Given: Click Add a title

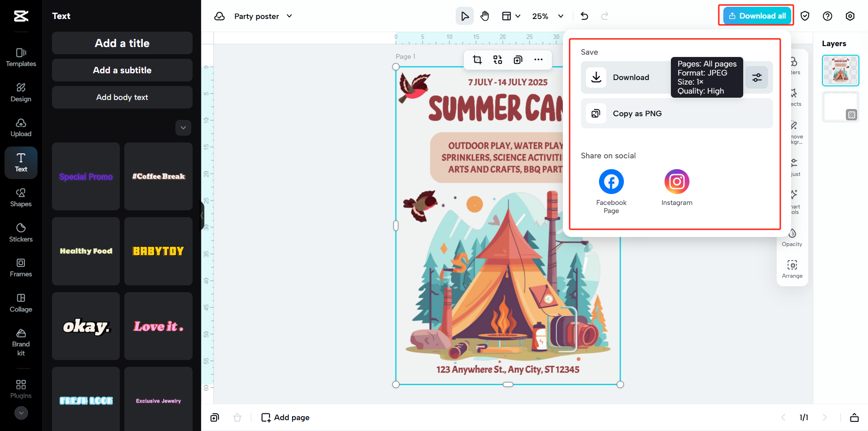Looking at the screenshot, I should (122, 43).
